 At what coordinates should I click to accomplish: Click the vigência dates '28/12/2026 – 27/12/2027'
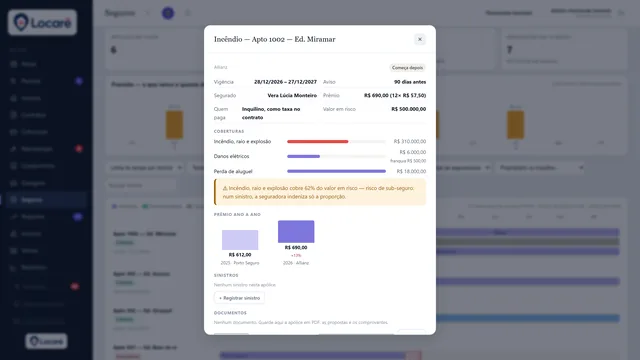tap(285, 82)
